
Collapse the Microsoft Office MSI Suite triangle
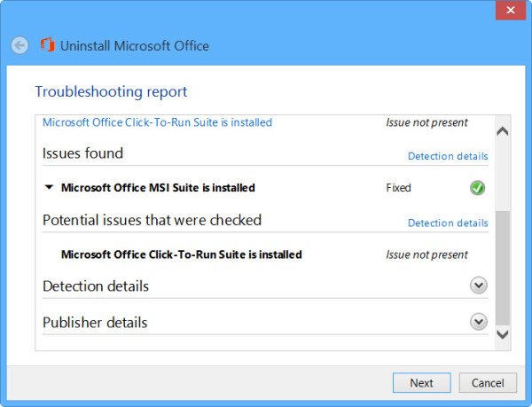tap(50, 188)
